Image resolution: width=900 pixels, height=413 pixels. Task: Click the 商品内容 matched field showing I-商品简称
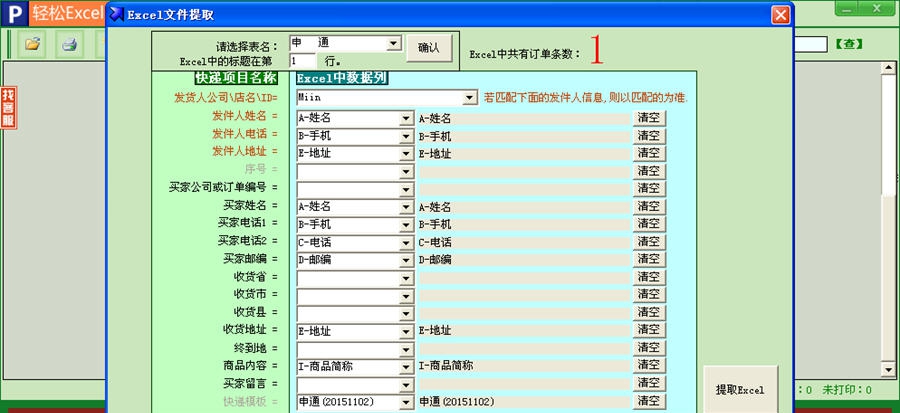coord(523,366)
